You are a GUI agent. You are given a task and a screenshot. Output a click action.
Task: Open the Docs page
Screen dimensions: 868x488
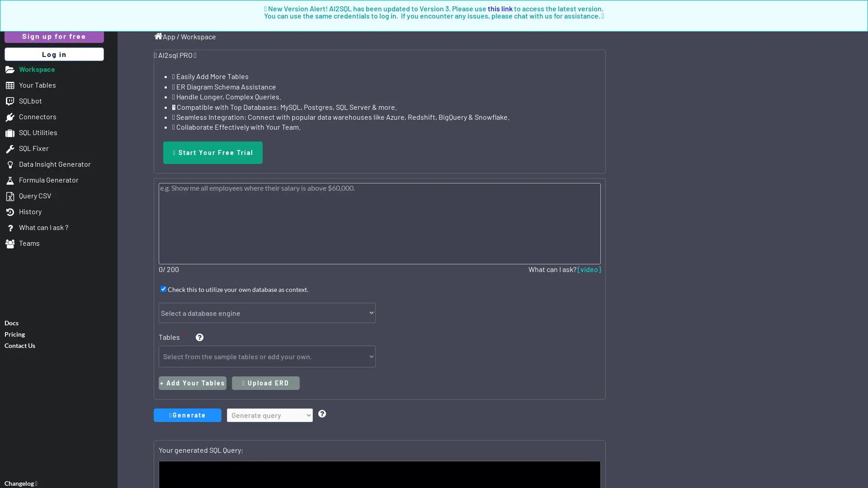11,323
